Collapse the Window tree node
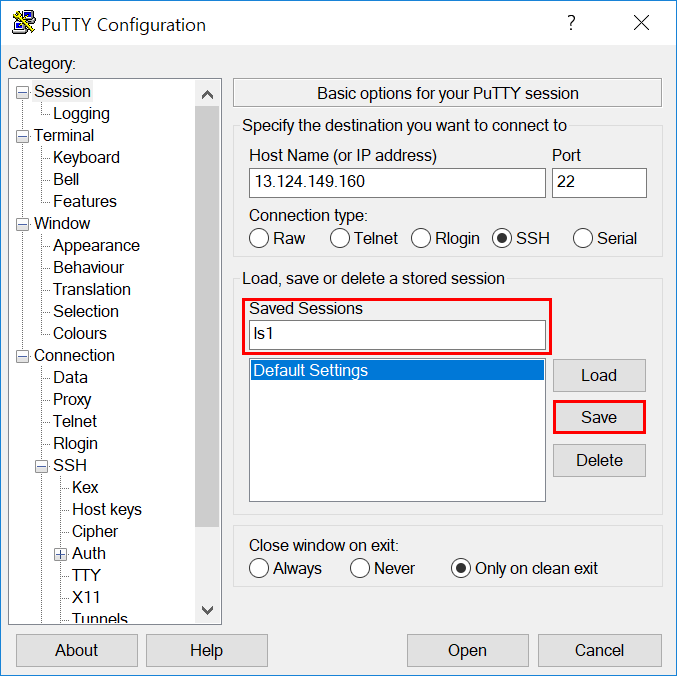677x676 pixels. click(x=22, y=224)
